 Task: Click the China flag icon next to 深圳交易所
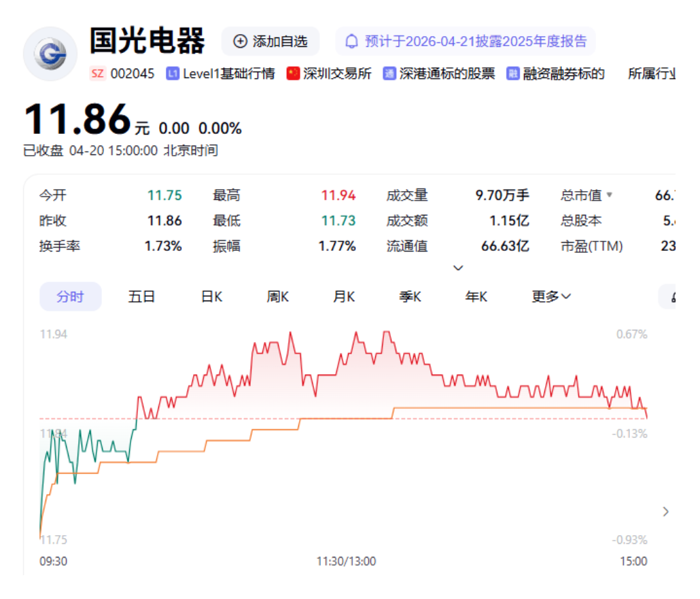(x=293, y=73)
